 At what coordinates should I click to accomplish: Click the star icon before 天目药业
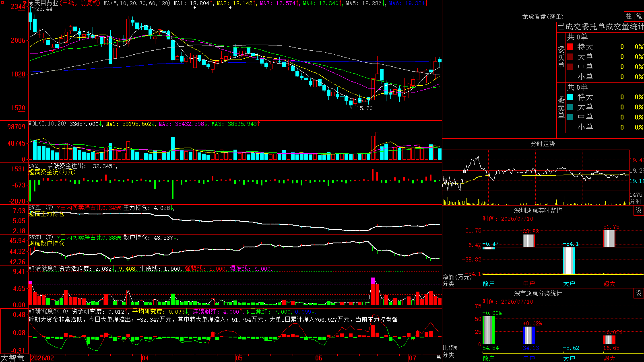tap(31, 3)
